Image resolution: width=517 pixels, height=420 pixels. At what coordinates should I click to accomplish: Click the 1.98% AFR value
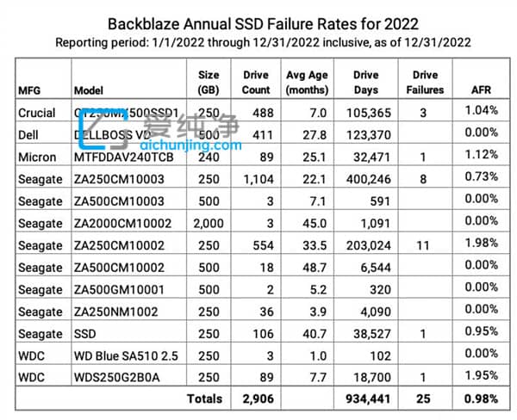pyautogui.click(x=481, y=243)
